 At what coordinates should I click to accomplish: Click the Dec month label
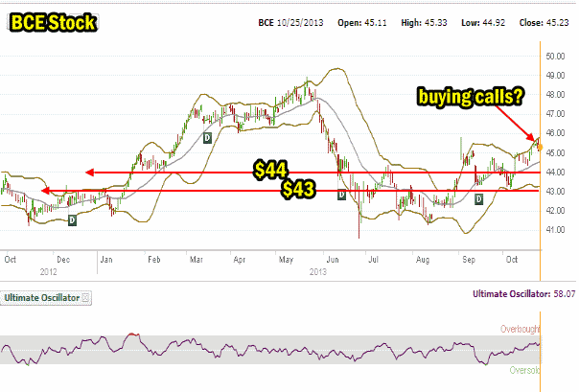point(63,260)
